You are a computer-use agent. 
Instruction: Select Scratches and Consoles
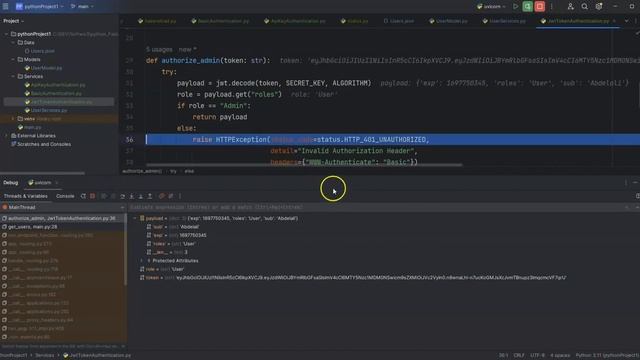point(41,144)
